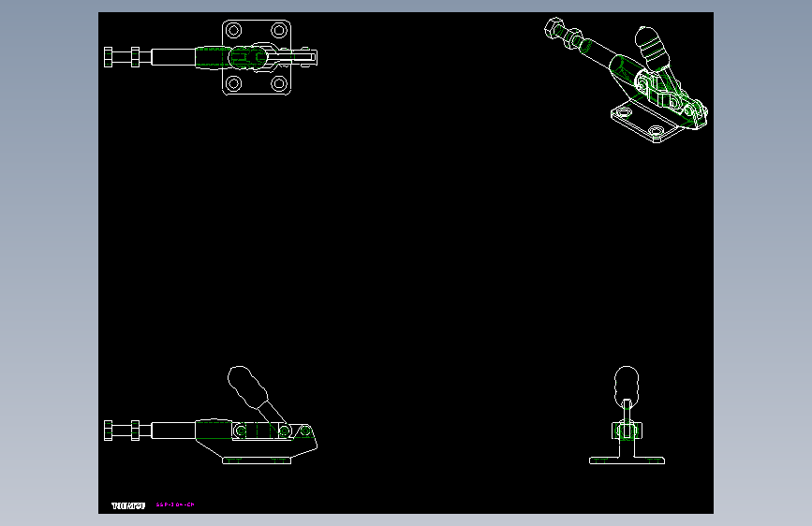Click the white title text at bottom left
Viewport: 812px width, 526px height.
(128, 505)
